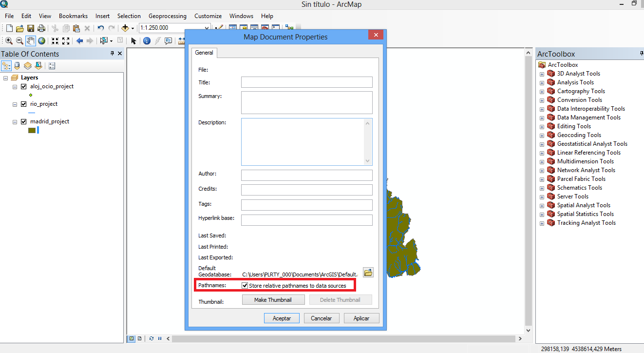
Task: Toggle visibility of madrid_project layer
Action: point(23,121)
